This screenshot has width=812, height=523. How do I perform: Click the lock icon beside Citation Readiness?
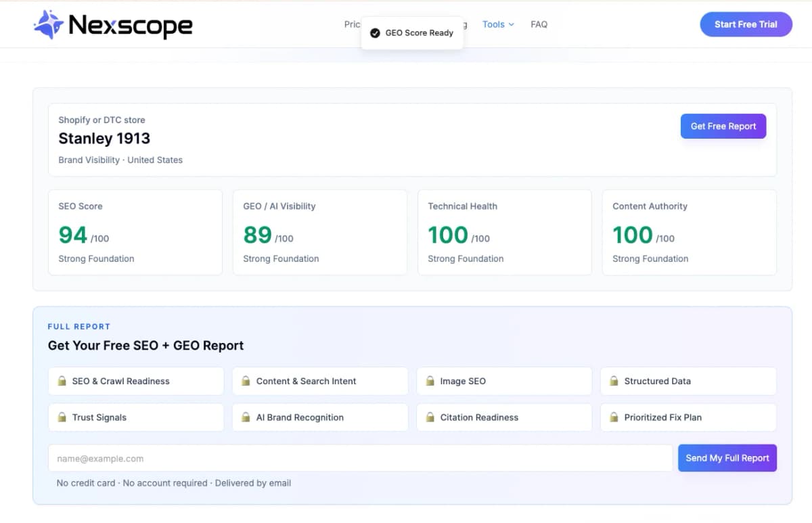[430, 417]
